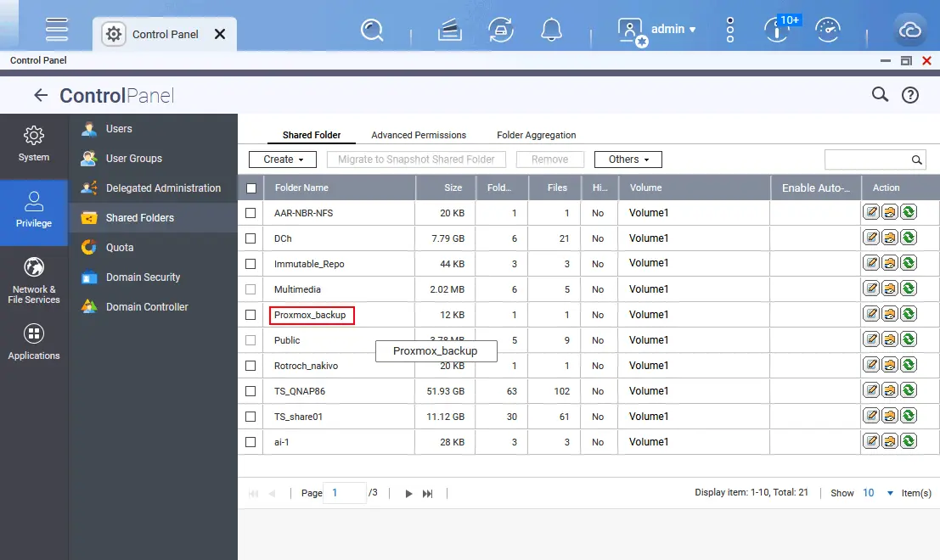Open Users in the Privilege menu
Screen dimensions: 940x560
pyautogui.click(x=153, y=129)
